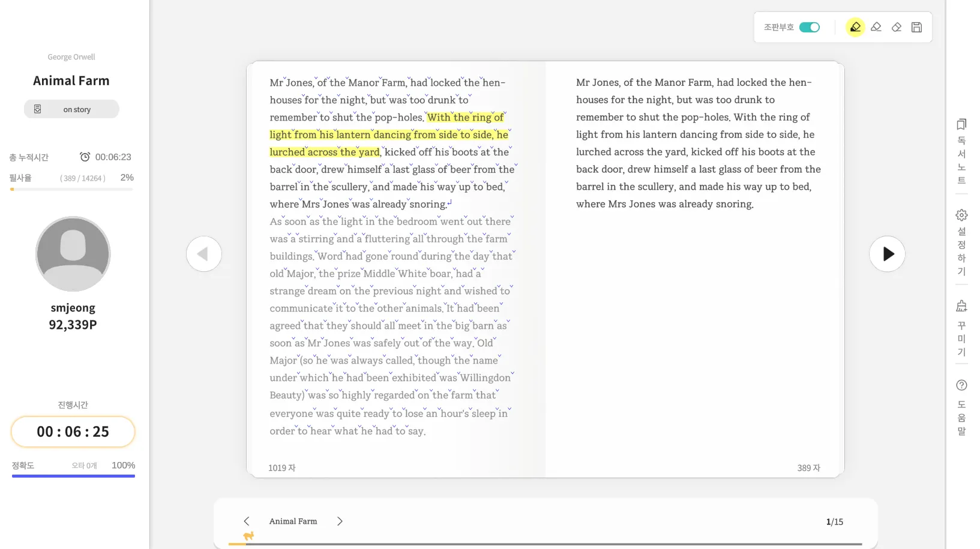Save progress with the floppy disk icon
This screenshot has height=549, width=980.
[x=916, y=27]
